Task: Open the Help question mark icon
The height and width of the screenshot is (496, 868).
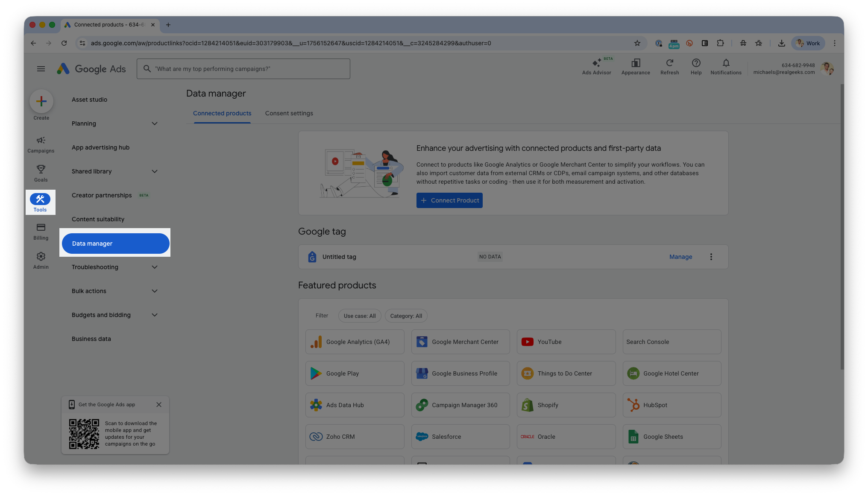Action: (696, 63)
